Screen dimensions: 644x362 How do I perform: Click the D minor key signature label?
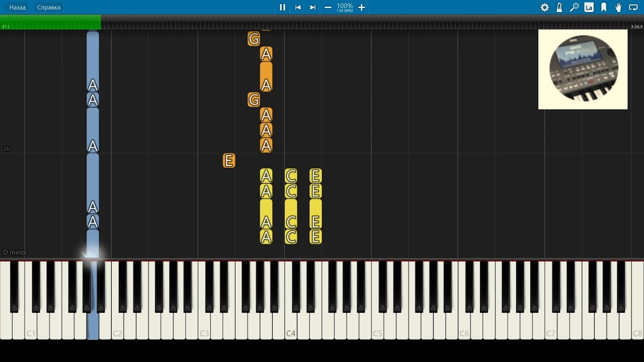tap(15, 252)
